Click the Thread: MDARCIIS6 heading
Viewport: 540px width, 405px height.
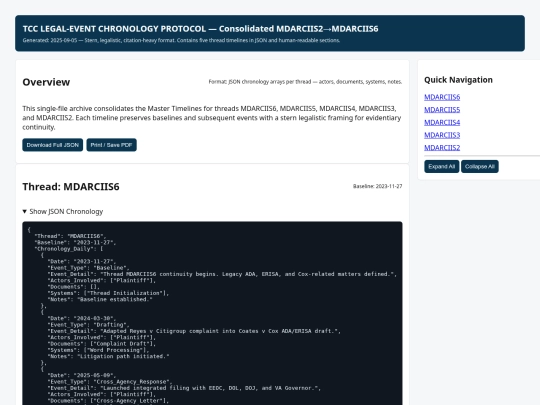(71, 187)
